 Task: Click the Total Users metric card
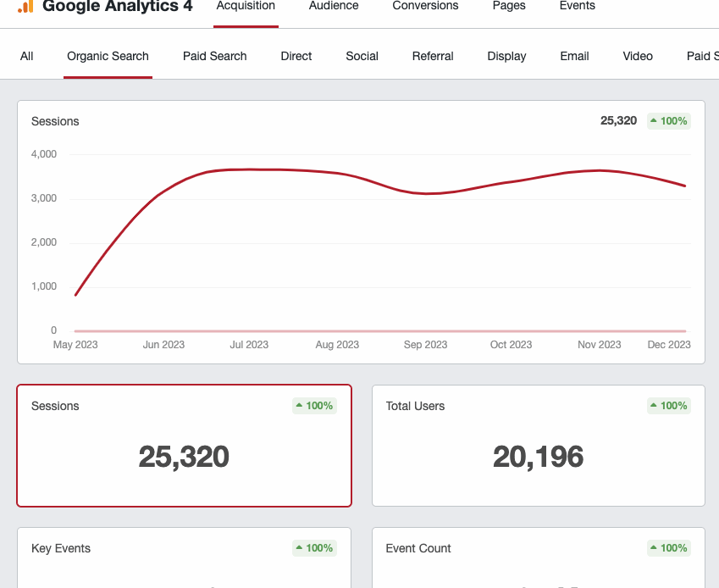538,446
